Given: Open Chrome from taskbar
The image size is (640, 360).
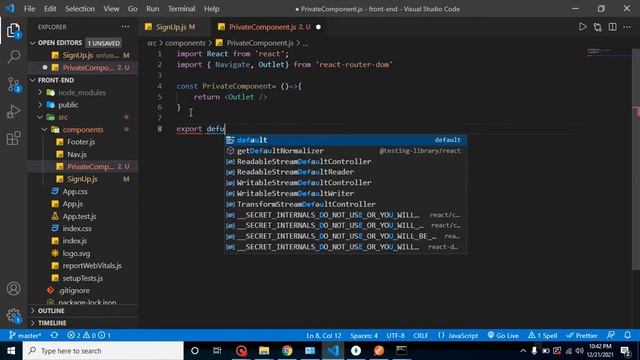Looking at the screenshot, I should [287, 351].
